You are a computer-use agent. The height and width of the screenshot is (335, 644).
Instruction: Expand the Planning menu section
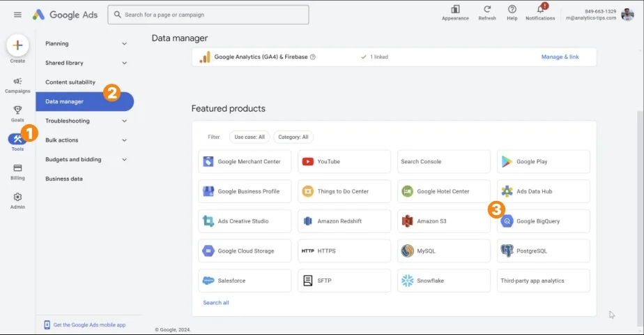click(85, 43)
